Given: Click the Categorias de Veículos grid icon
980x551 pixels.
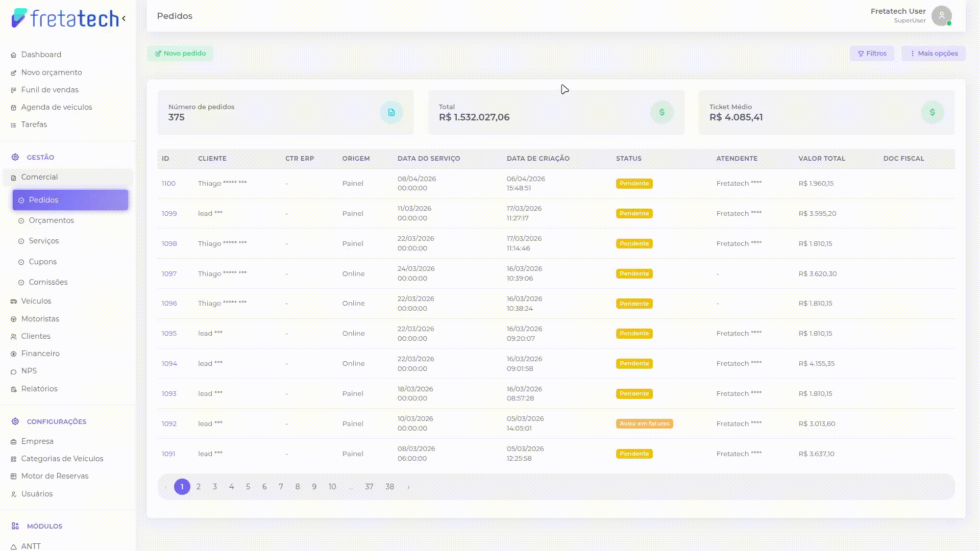Looking at the screenshot, I should point(14,459).
